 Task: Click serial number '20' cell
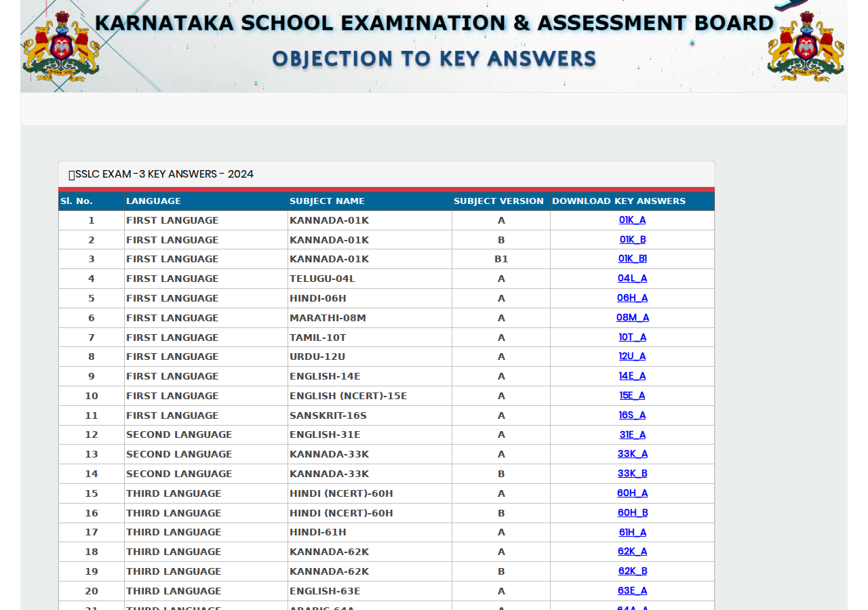(91, 591)
